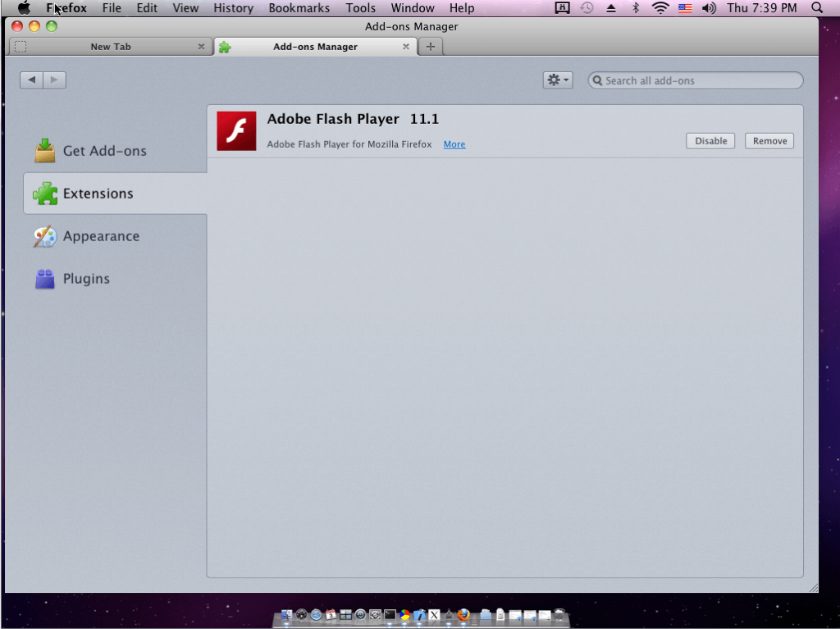Open the Get Add-ons section
840x629 pixels.
click(105, 151)
